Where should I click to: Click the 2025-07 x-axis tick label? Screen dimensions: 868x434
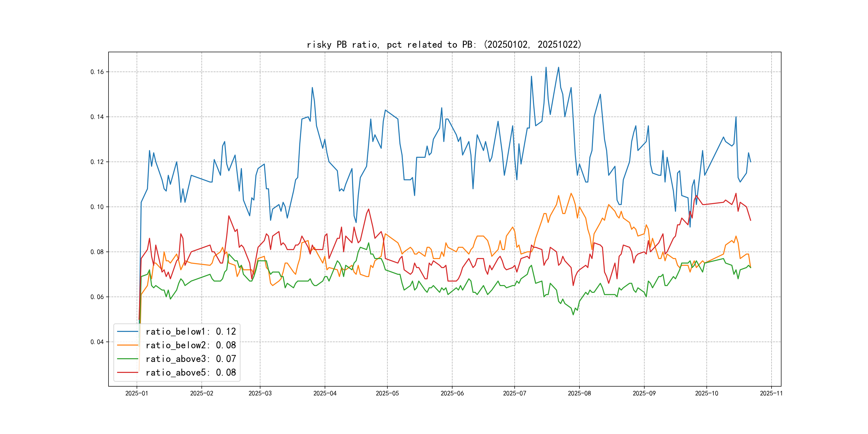[x=514, y=393]
